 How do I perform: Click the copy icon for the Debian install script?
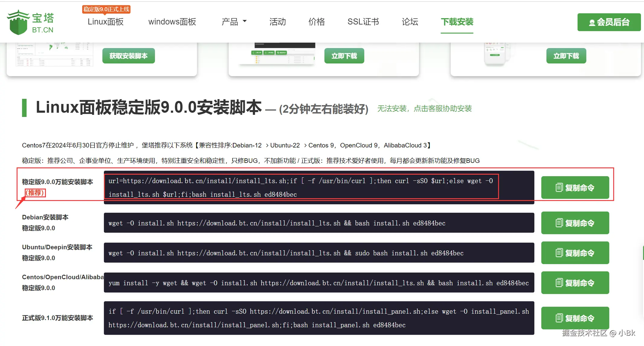tap(559, 223)
